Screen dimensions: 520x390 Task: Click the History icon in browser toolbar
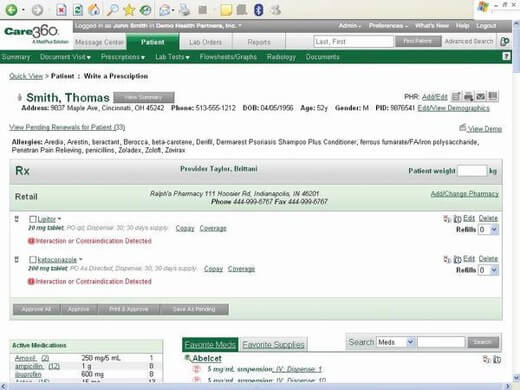[145, 10]
